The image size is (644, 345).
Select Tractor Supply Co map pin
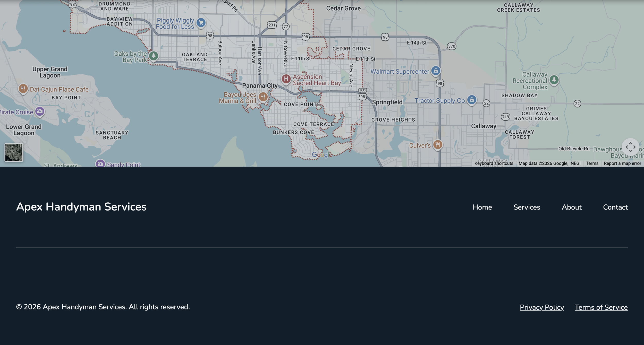(x=472, y=100)
